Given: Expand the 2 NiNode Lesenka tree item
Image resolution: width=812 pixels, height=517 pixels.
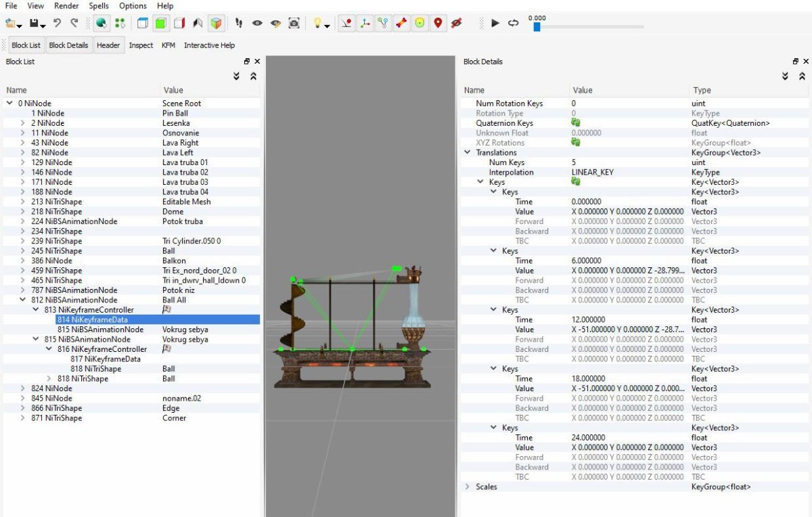Looking at the screenshot, I should (x=22, y=123).
